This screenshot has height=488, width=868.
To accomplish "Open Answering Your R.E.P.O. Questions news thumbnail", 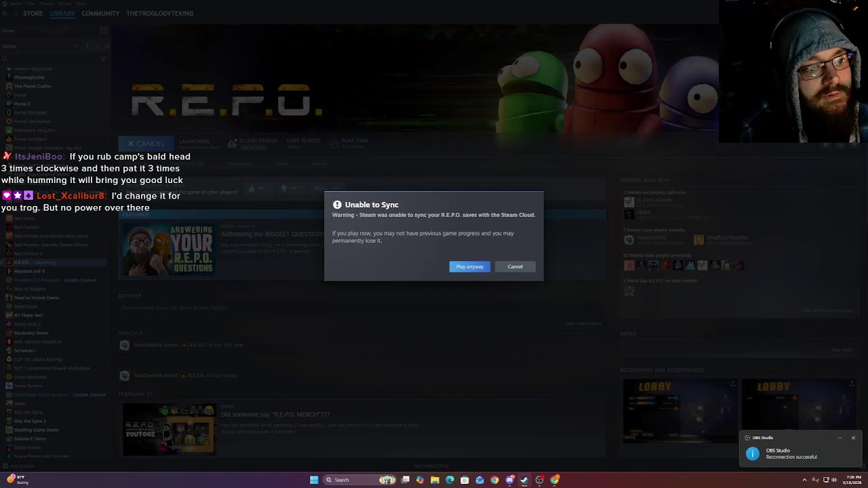I will 168,249.
